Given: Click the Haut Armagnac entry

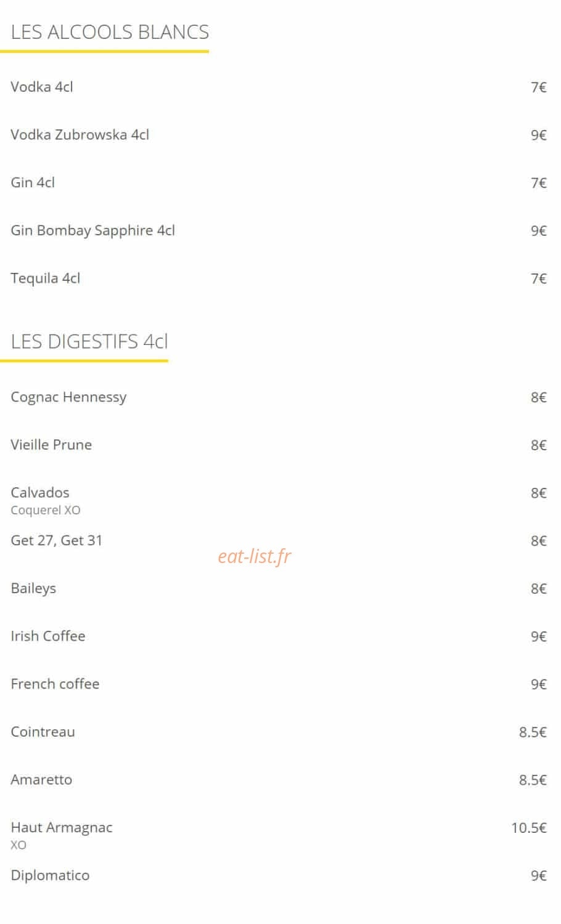Looking at the screenshot, I should (x=62, y=828).
